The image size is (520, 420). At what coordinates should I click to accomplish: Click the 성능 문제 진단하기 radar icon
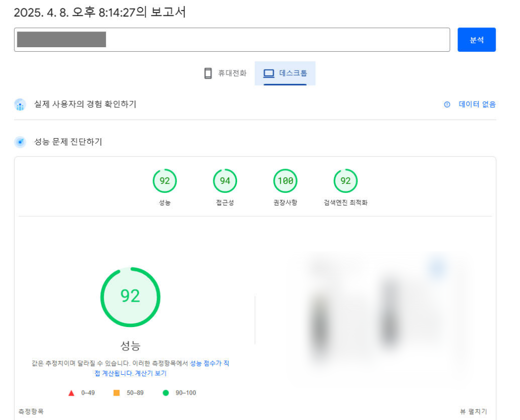(20, 142)
